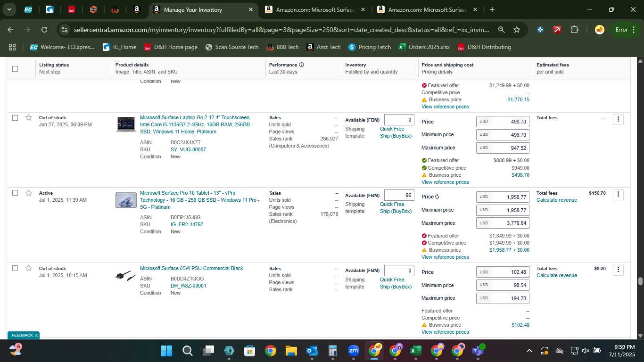Open row menu for Surface Laptop Go 2
Viewport: 644px width, 362px height.
618,119
